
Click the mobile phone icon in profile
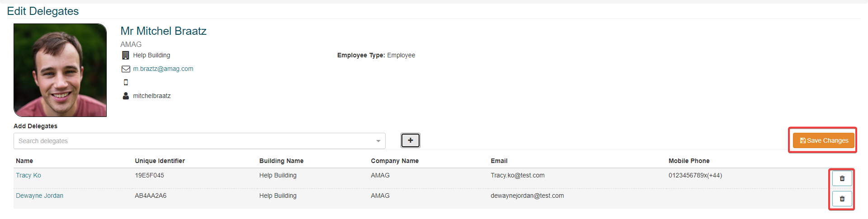coord(126,82)
